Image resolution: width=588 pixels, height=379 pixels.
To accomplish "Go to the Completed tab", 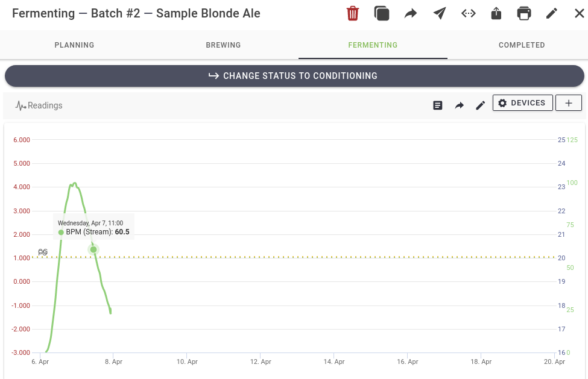I will click(522, 45).
